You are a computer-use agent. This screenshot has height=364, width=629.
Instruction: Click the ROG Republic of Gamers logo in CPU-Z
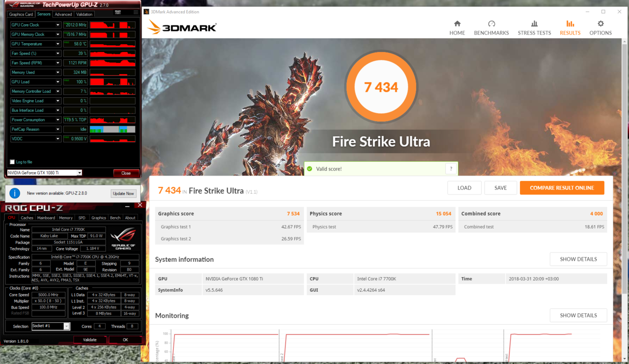click(123, 238)
